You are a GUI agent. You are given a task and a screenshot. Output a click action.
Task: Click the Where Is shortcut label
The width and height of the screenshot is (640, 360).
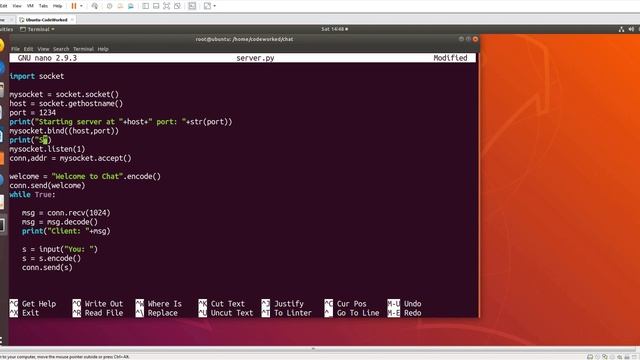pyautogui.click(x=164, y=304)
